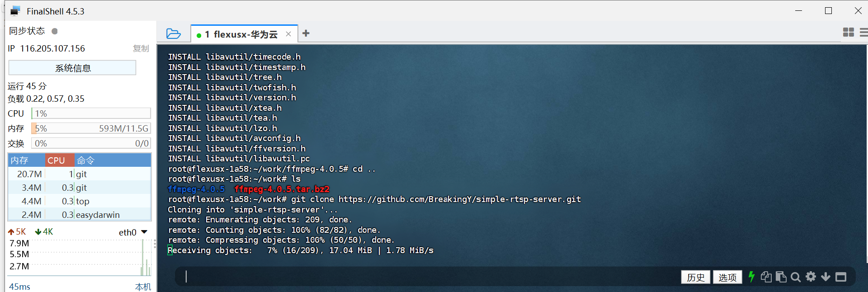
Task: Click the 系统信息 button
Action: [x=72, y=68]
